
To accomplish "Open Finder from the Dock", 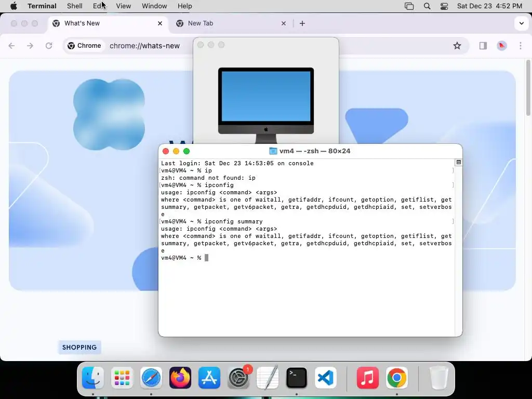I will click(93, 378).
